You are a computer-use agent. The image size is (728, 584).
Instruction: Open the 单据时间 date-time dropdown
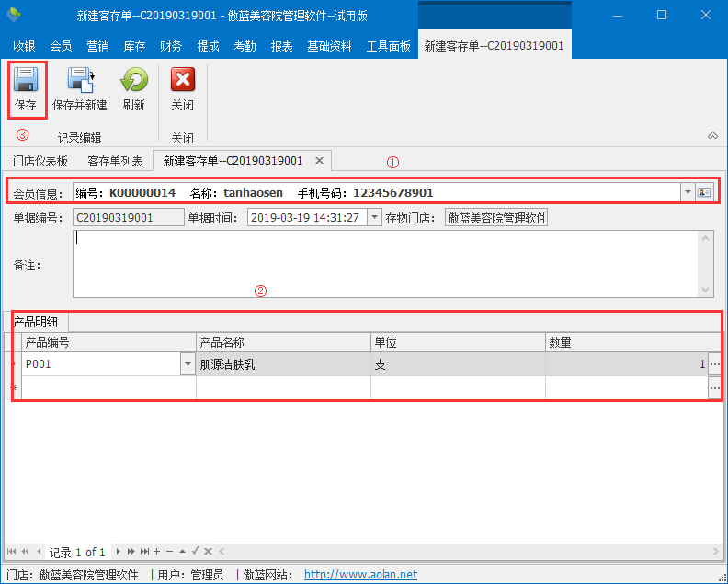point(374,218)
